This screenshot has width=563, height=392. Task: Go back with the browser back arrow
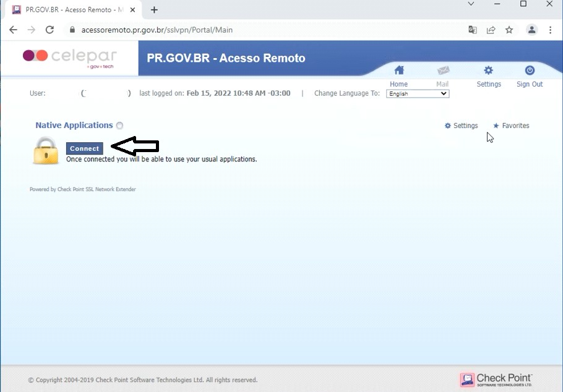[13, 30]
